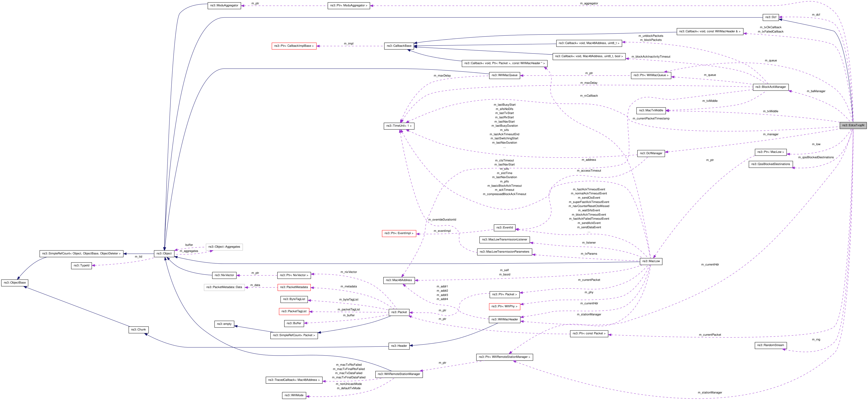Click the m_accessTimeout edge label

[589, 171]
